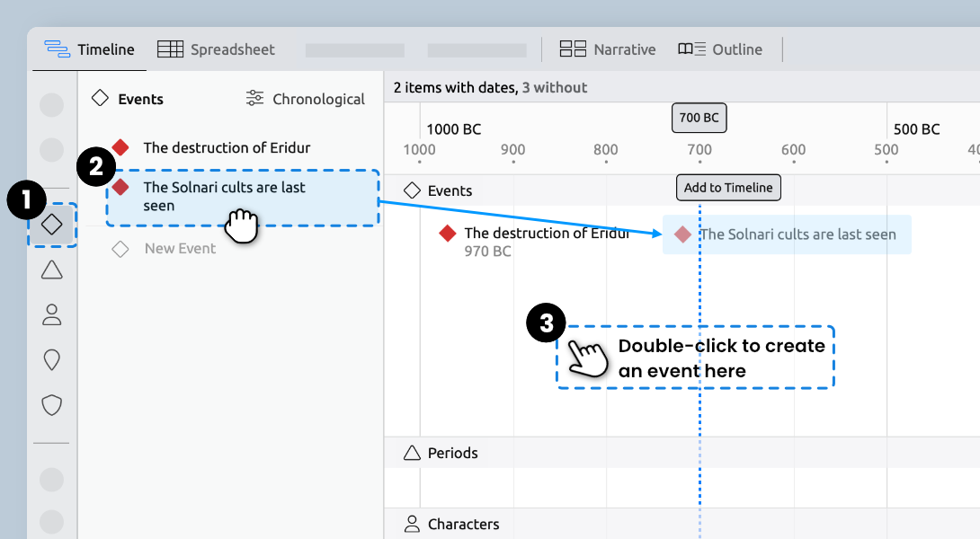Select the Events diamond sidebar icon
This screenshot has width=980, height=539.
[52, 225]
